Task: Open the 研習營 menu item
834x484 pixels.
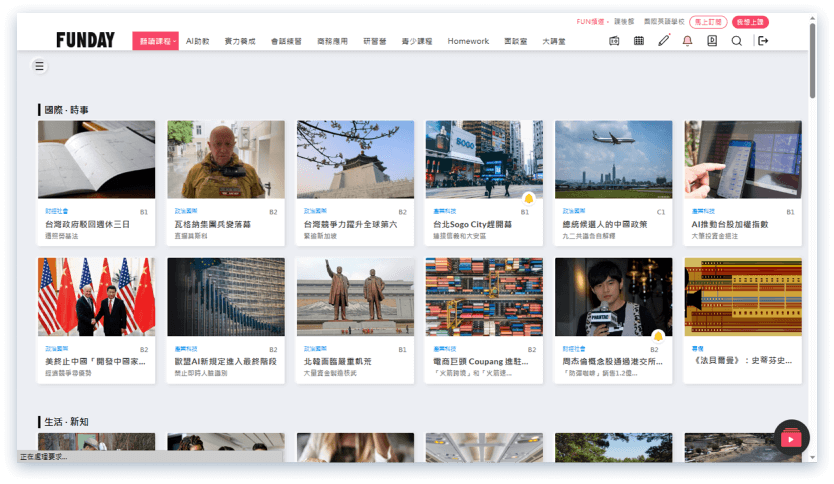Action: point(374,41)
